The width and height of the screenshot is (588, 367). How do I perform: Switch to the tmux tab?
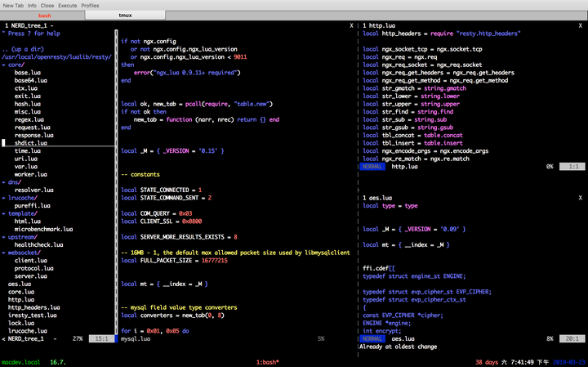tap(126, 16)
